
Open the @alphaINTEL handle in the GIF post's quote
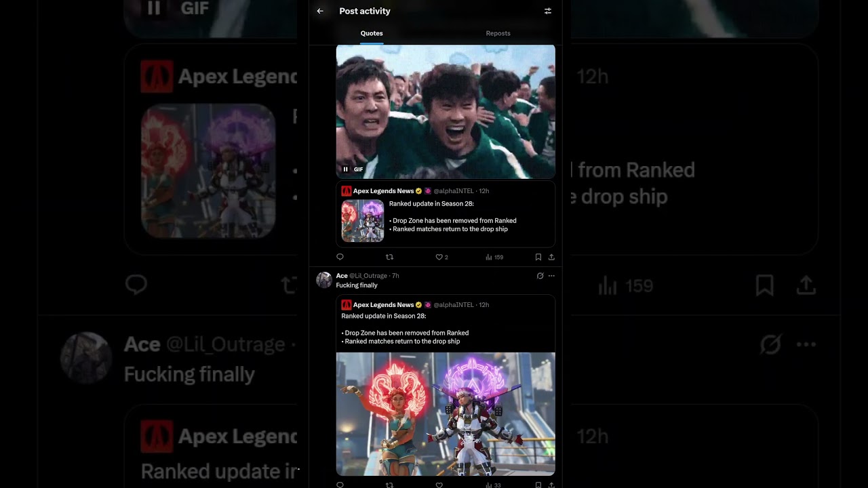(x=454, y=191)
